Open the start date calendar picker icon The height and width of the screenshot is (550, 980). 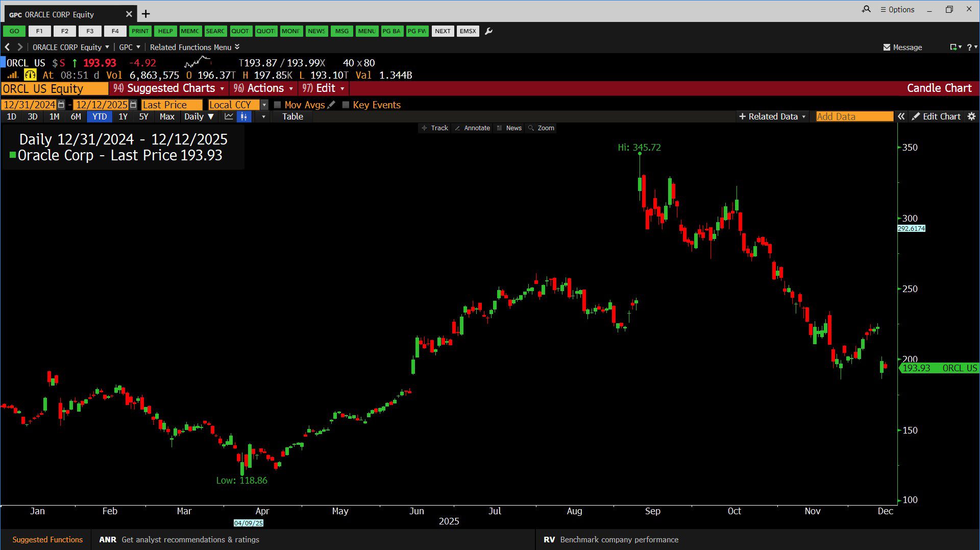[x=61, y=105]
